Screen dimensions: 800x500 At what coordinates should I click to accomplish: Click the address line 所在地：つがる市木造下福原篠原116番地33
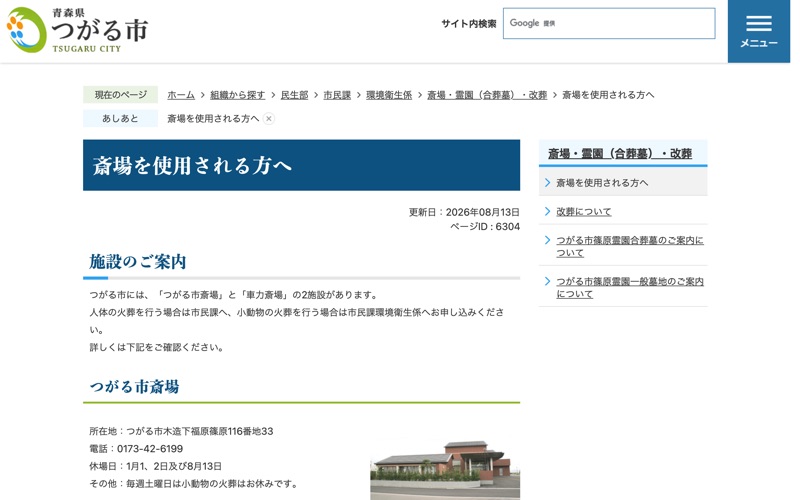181,432
